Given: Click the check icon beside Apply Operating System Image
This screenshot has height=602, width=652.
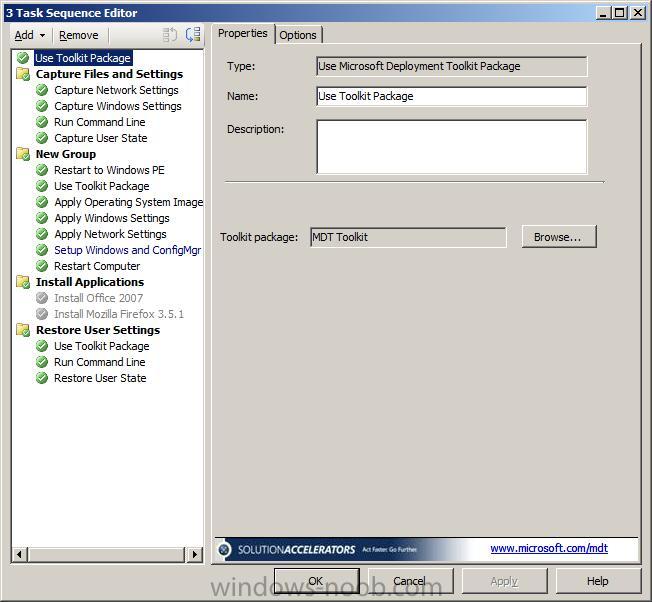Looking at the screenshot, I should tap(42, 202).
